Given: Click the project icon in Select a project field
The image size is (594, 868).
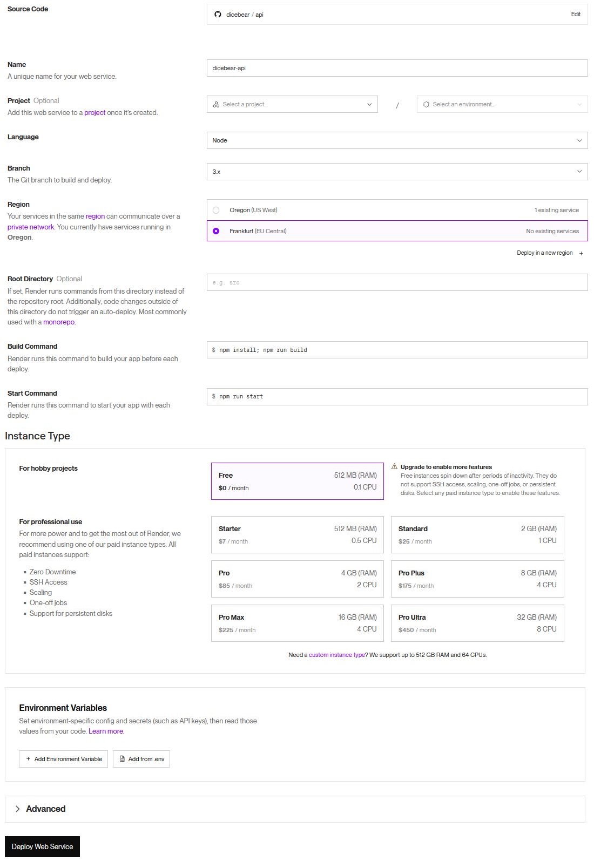Looking at the screenshot, I should pyautogui.click(x=215, y=104).
